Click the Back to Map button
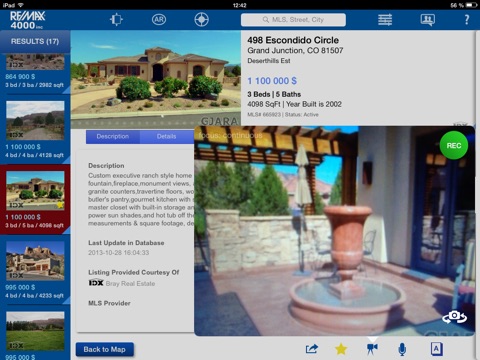 [105, 349]
